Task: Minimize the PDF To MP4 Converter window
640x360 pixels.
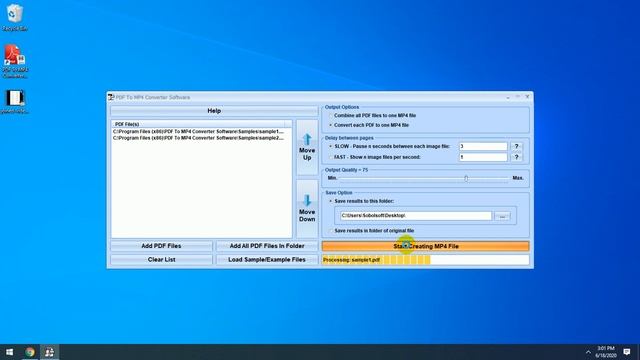Action: 507,97
